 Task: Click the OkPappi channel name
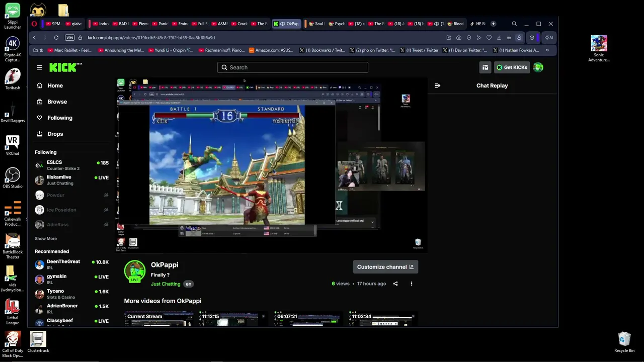click(x=165, y=265)
